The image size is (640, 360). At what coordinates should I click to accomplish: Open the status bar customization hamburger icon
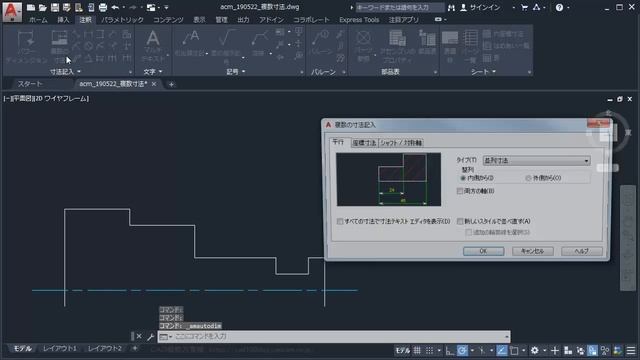tap(631, 350)
